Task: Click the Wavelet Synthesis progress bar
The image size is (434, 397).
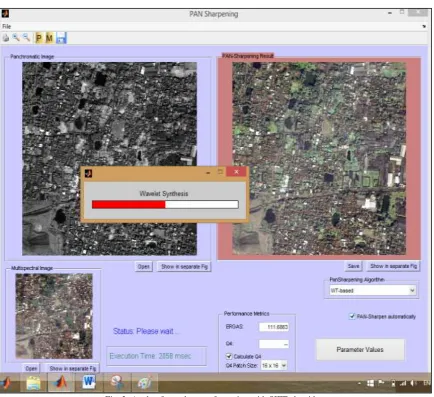Action: pyautogui.click(x=165, y=204)
